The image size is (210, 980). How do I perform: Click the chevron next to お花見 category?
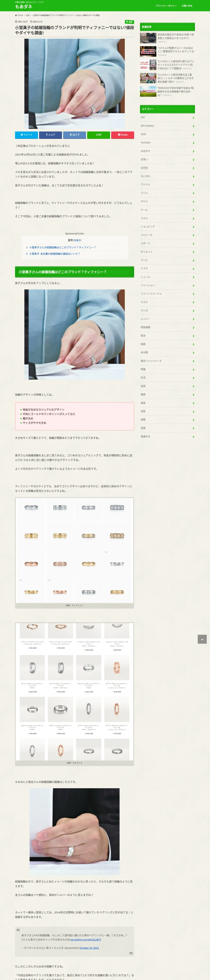tap(194, 168)
